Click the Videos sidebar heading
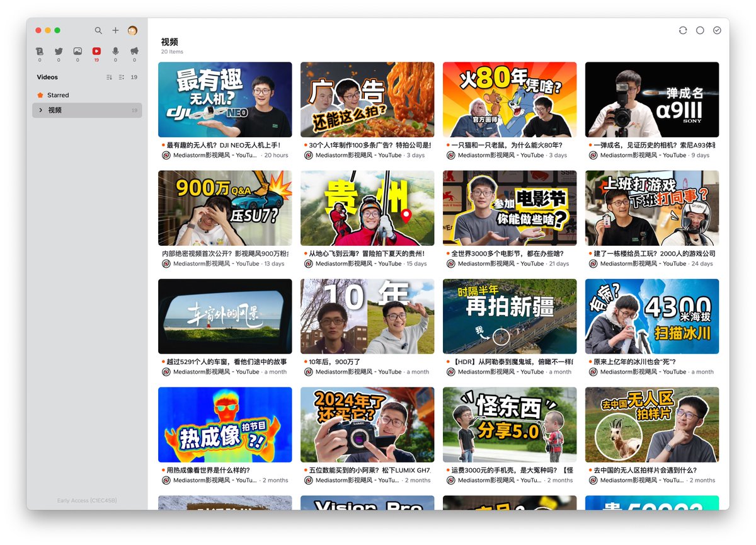Viewport: 756px width, 545px height. tap(47, 77)
